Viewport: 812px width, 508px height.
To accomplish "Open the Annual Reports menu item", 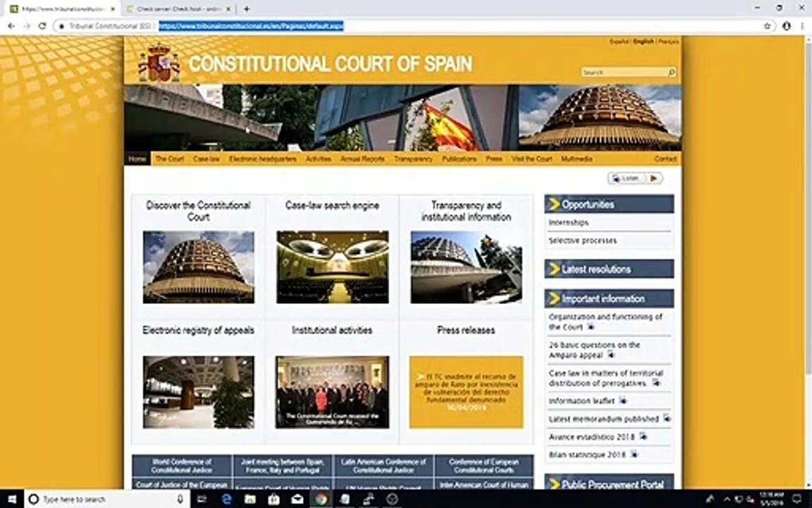I will click(x=362, y=159).
